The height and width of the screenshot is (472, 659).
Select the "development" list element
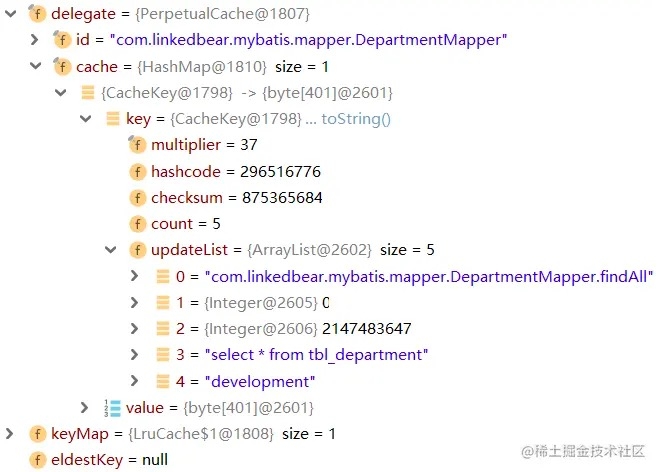pyautogui.click(x=258, y=381)
